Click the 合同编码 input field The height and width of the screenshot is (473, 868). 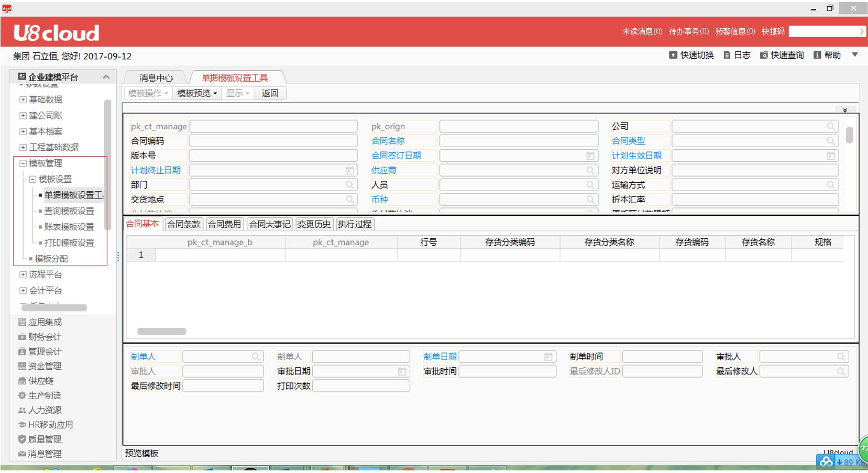click(273, 141)
